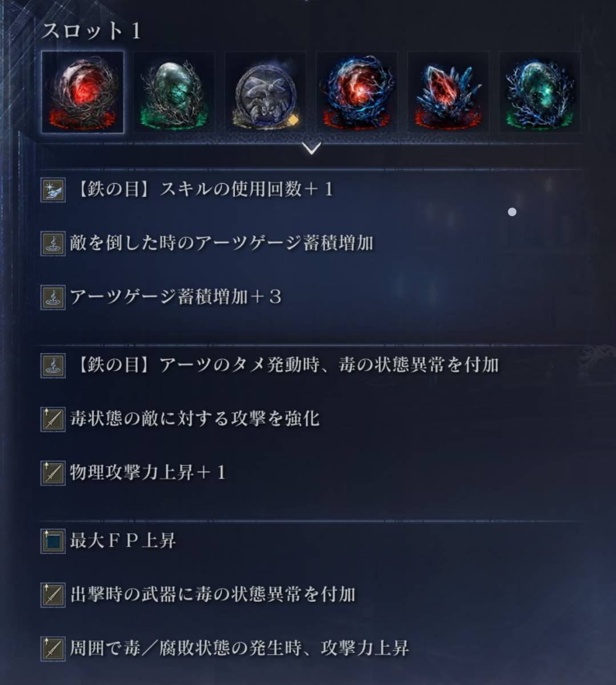Click the sword icon beside 出撃時の武器に毒の状態異常を付加

[52, 595]
